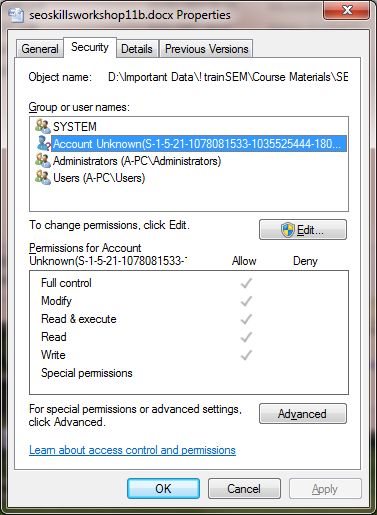Select Administrators (A-PC\Administrators) entry
This screenshot has width=377, height=515.
pos(137,161)
